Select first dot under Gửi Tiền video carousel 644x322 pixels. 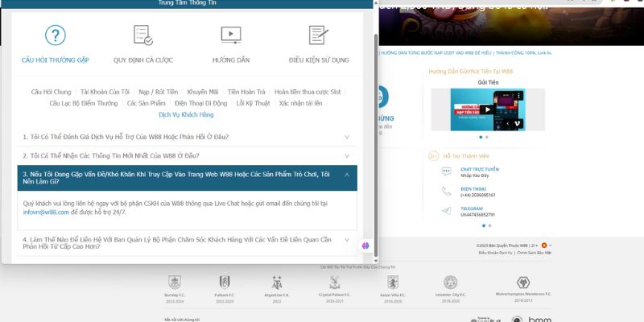tap(481, 137)
